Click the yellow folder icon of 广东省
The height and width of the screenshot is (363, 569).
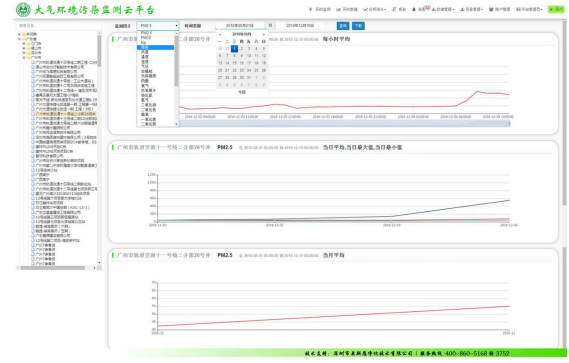coord(24,39)
